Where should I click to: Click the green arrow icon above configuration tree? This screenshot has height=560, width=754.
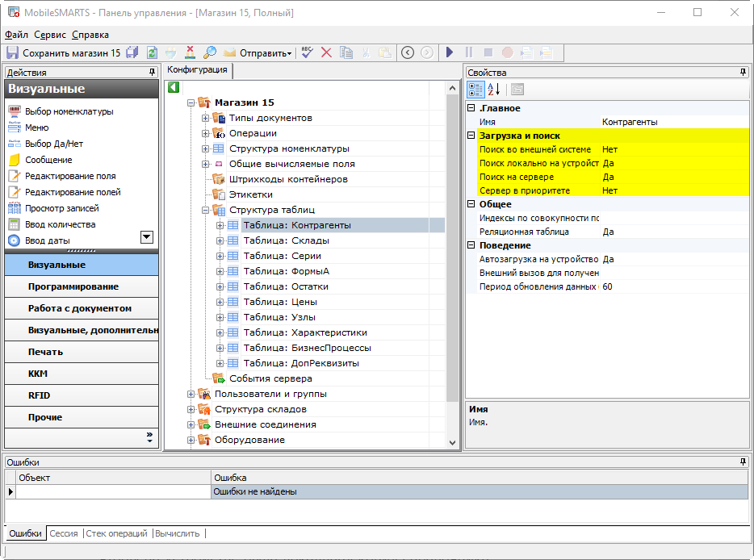[x=174, y=87]
